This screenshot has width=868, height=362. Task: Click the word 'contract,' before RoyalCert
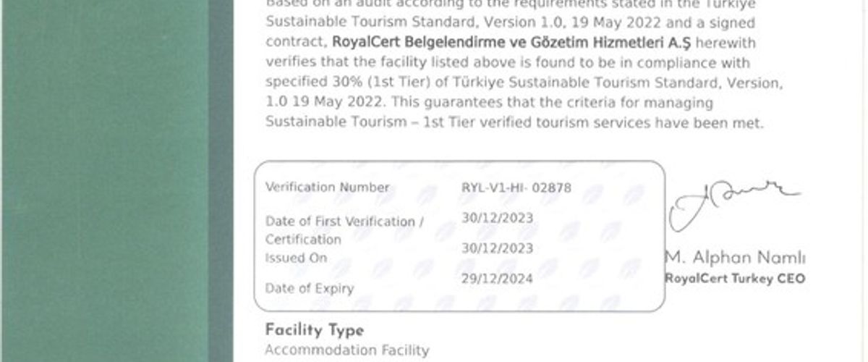[x=294, y=43]
